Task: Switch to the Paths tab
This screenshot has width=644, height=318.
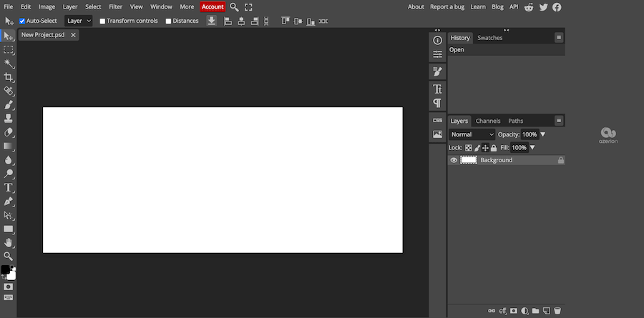Action: 516,121
